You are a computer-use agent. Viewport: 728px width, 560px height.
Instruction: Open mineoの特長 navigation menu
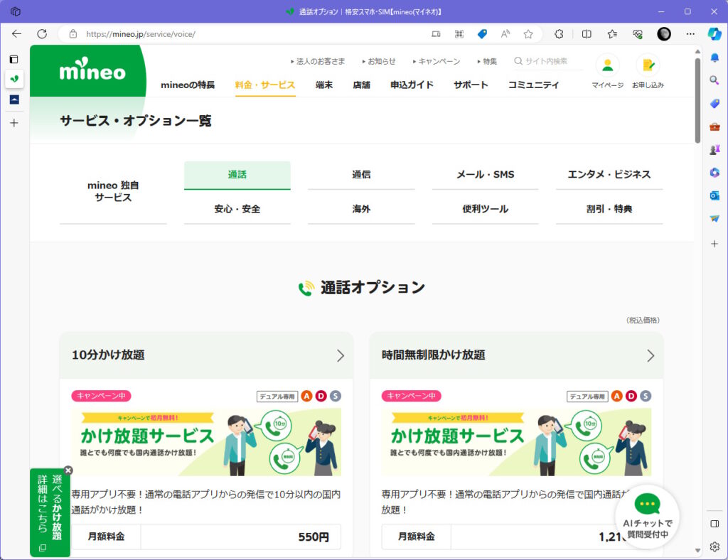pyautogui.click(x=188, y=85)
